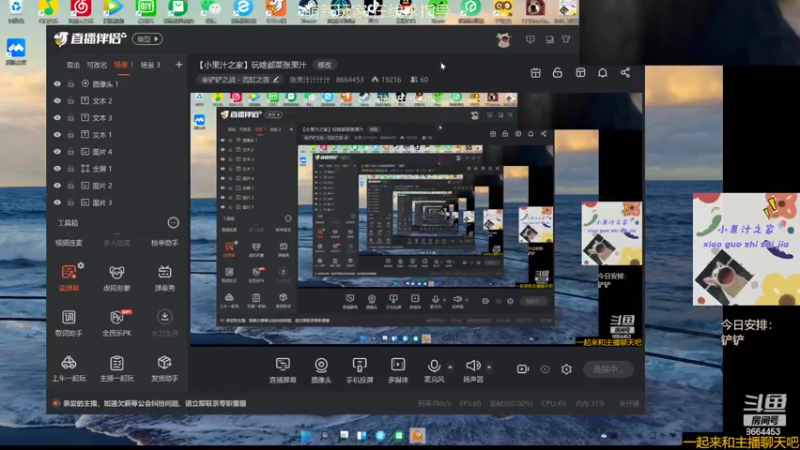Click the layout window icon in header
Screen dimensions: 800x450
(580, 72)
